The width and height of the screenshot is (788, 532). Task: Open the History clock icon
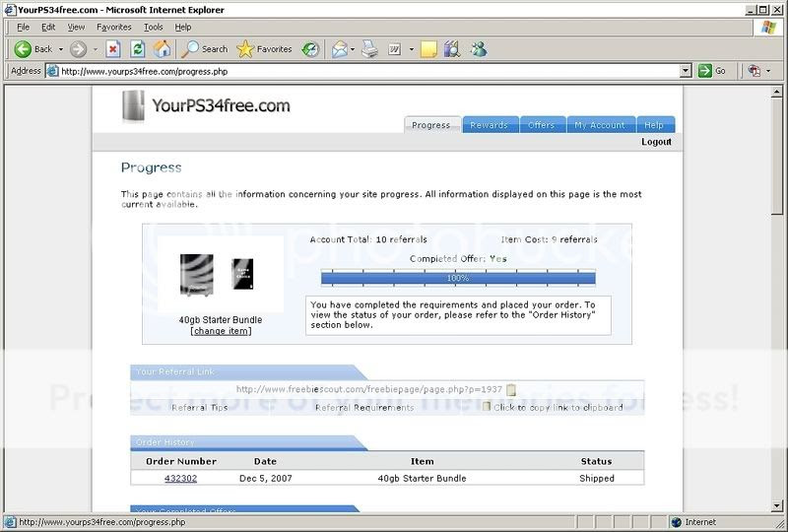click(x=310, y=49)
